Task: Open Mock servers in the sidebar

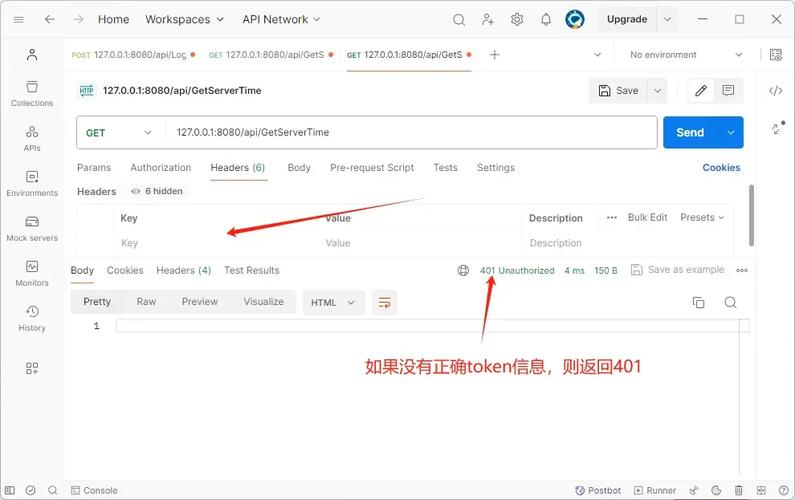Action: (32, 229)
